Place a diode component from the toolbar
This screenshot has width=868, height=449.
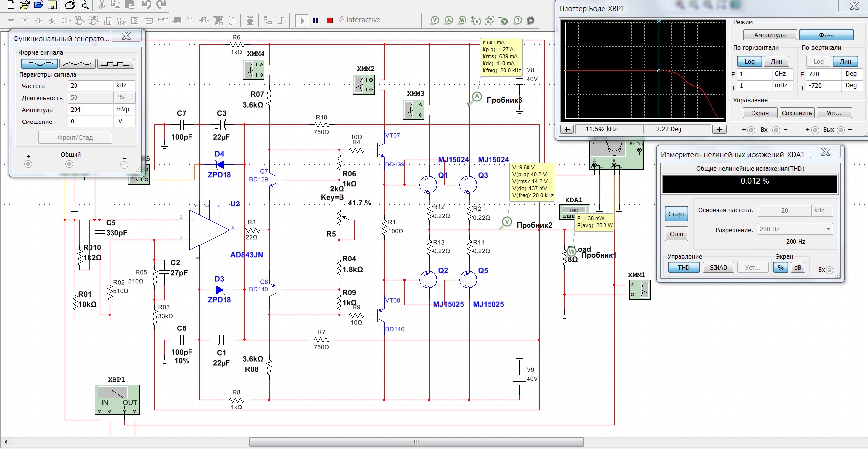pos(38,20)
